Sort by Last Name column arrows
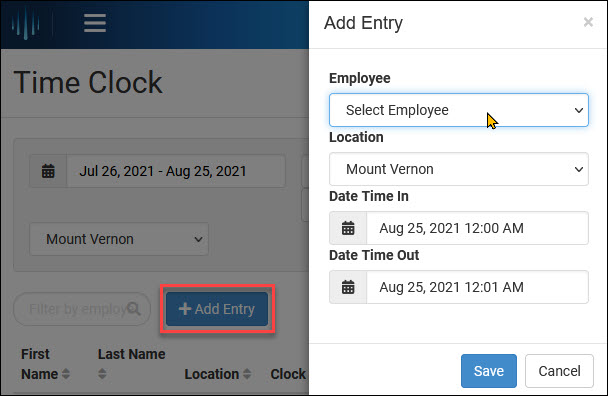Screen dimensions: 608x396 [102, 374]
